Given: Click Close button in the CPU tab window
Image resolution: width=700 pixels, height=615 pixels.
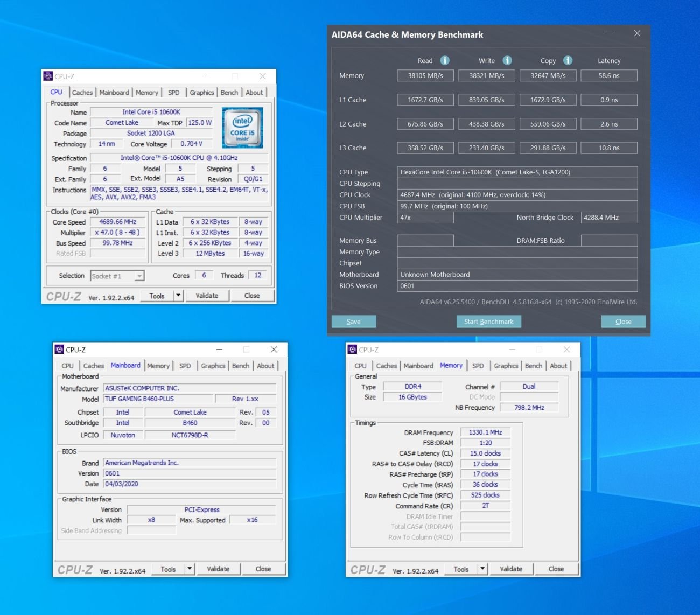Looking at the screenshot, I should pyautogui.click(x=252, y=296).
